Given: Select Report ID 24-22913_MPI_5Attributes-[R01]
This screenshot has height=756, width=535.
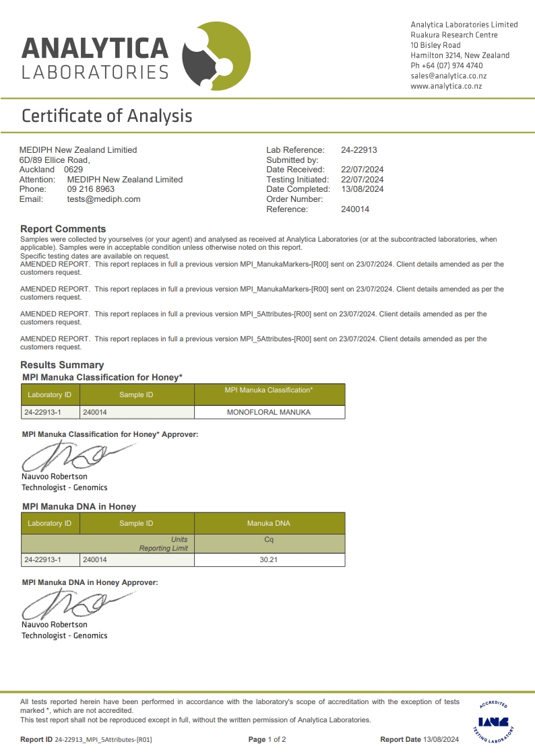Looking at the screenshot, I should (86, 739).
